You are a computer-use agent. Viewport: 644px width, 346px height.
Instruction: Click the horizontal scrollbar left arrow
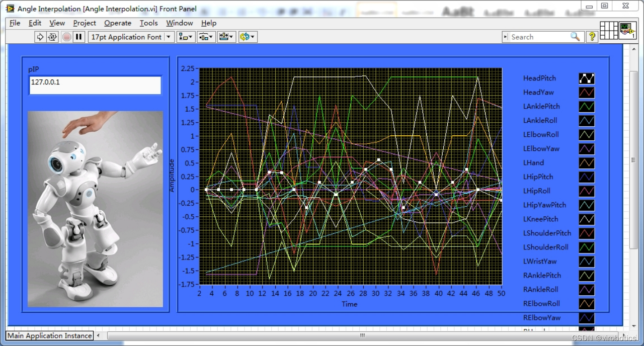click(x=98, y=335)
